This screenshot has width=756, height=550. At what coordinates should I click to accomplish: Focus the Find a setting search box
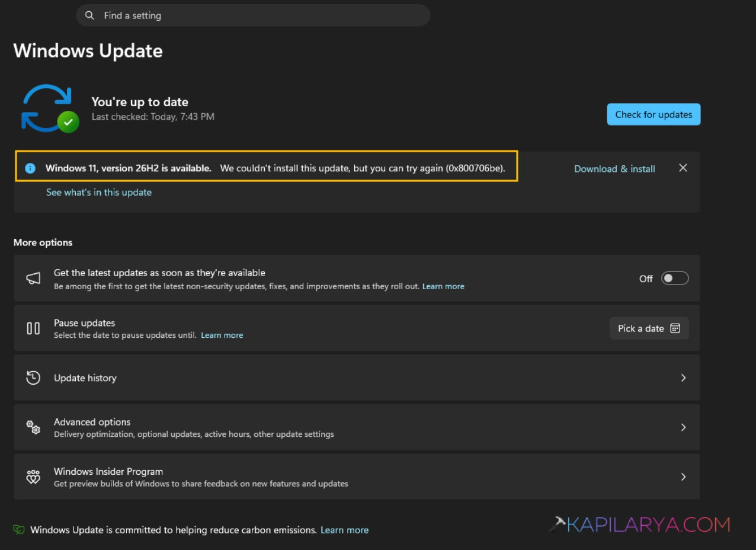click(253, 15)
